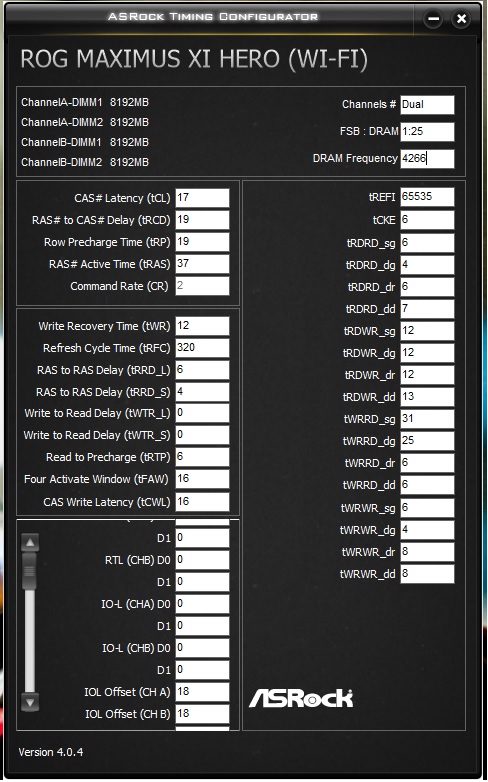Click the tRDWR_dr field
Image resolution: width=488 pixels, height=782 pixels.
[x=427, y=375]
